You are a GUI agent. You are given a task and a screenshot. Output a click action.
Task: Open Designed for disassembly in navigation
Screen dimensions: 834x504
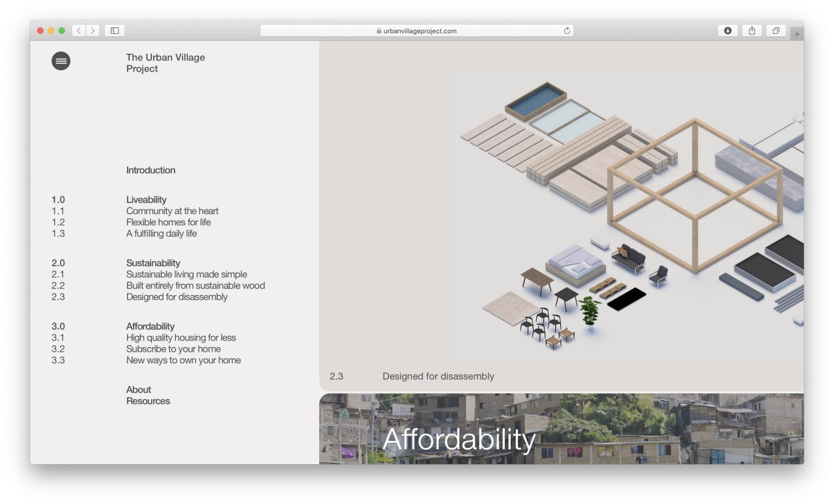point(177,297)
